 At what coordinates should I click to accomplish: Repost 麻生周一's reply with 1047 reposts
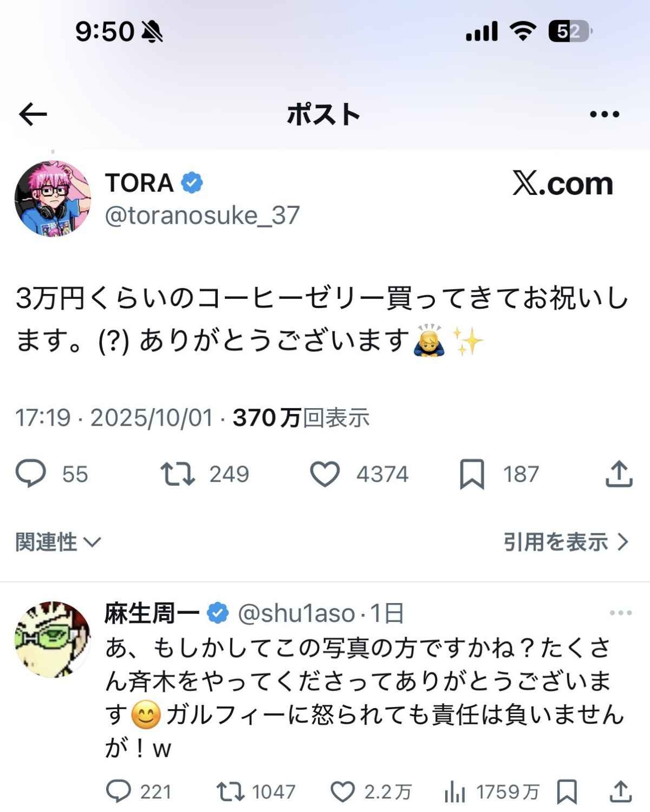231,792
